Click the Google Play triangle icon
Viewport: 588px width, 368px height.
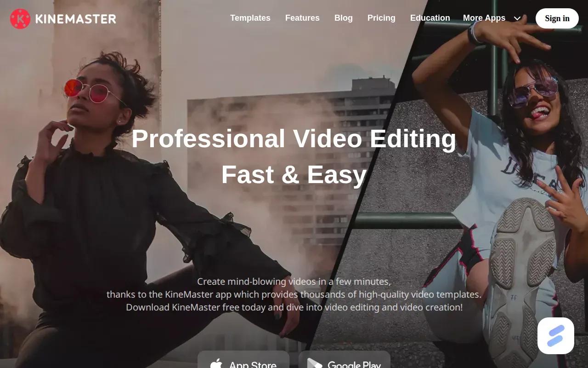tap(314, 363)
